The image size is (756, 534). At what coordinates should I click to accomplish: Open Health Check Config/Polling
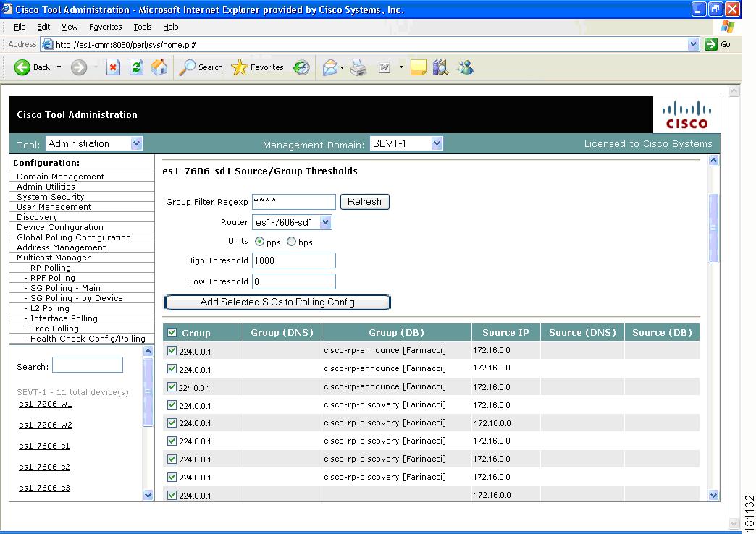coord(88,339)
